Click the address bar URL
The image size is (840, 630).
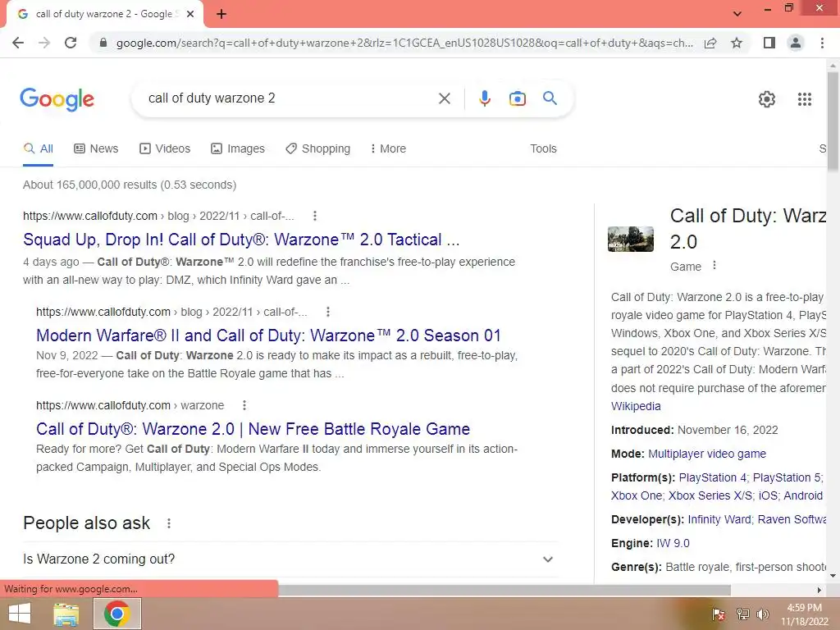pyautogui.click(x=404, y=43)
